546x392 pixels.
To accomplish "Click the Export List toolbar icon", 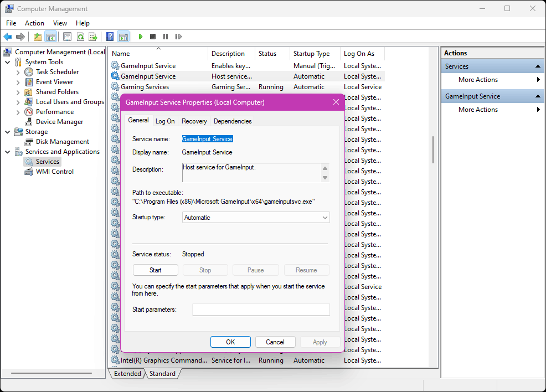I will [93, 37].
